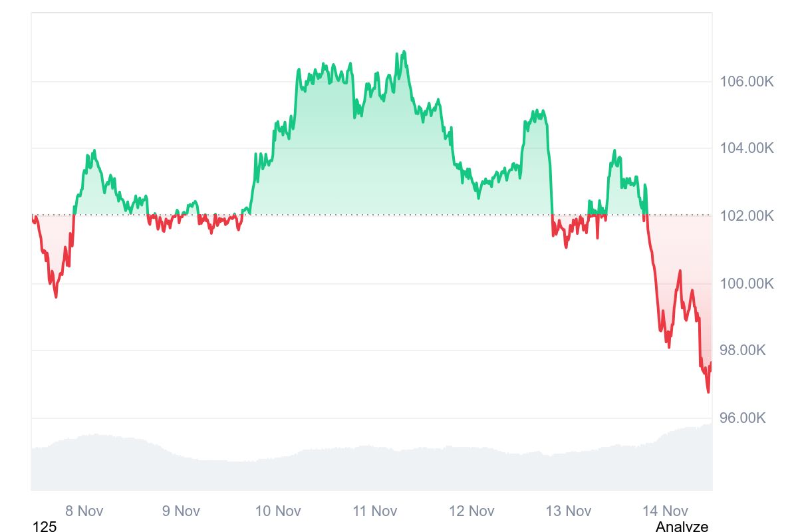Select the 98.00K price axis label
The width and height of the screenshot is (798, 532).
pos(747,350)
